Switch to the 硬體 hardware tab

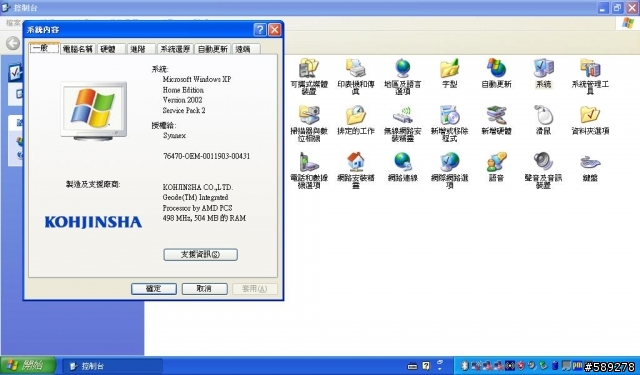coord(111,49)
